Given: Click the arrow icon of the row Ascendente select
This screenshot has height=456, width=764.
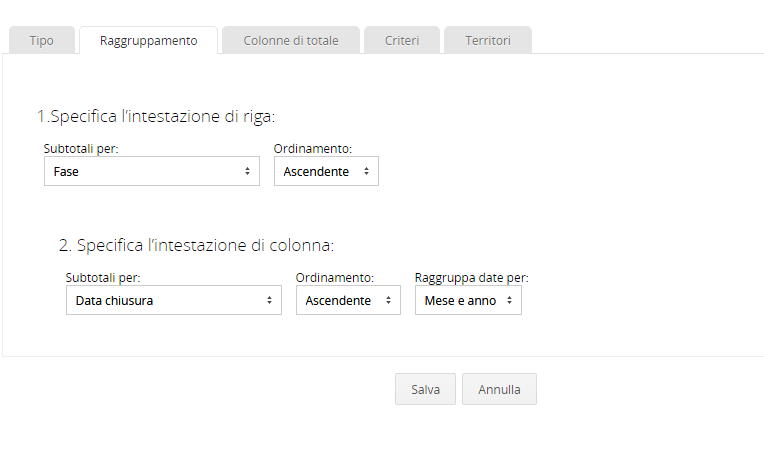Looking at the screenshot, I should (x=366, y=171).
